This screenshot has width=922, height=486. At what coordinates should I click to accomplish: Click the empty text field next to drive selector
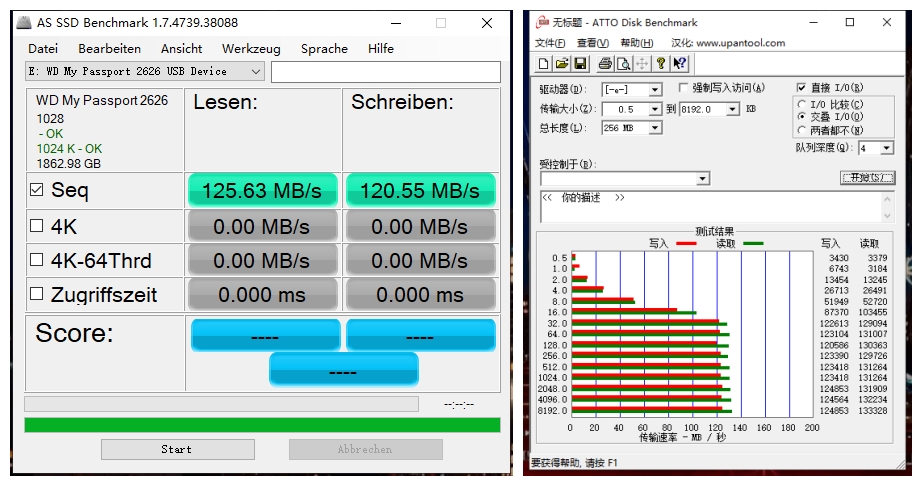[386, 72]
